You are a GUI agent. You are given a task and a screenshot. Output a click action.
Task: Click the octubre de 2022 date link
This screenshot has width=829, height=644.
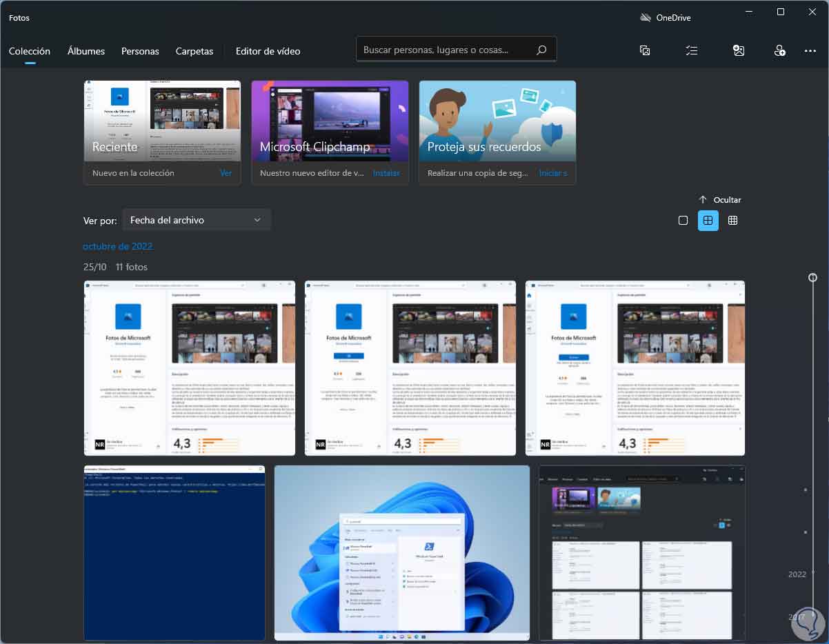pos(118,246)
